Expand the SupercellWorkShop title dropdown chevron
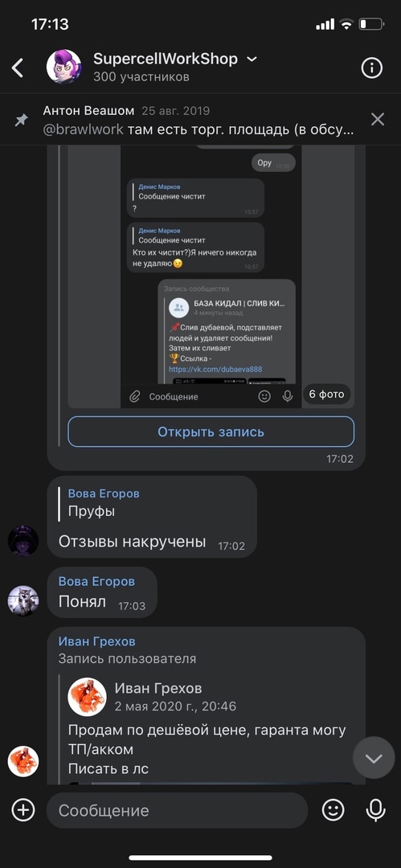Viewport: 401px width, 868px height. (x=252, y=59)
